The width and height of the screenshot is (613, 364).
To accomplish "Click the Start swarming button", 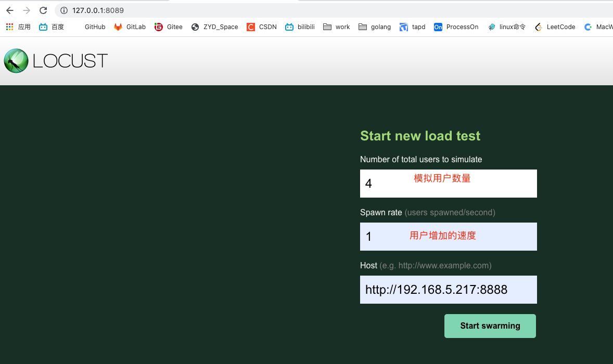I will [x=489, y=326].
